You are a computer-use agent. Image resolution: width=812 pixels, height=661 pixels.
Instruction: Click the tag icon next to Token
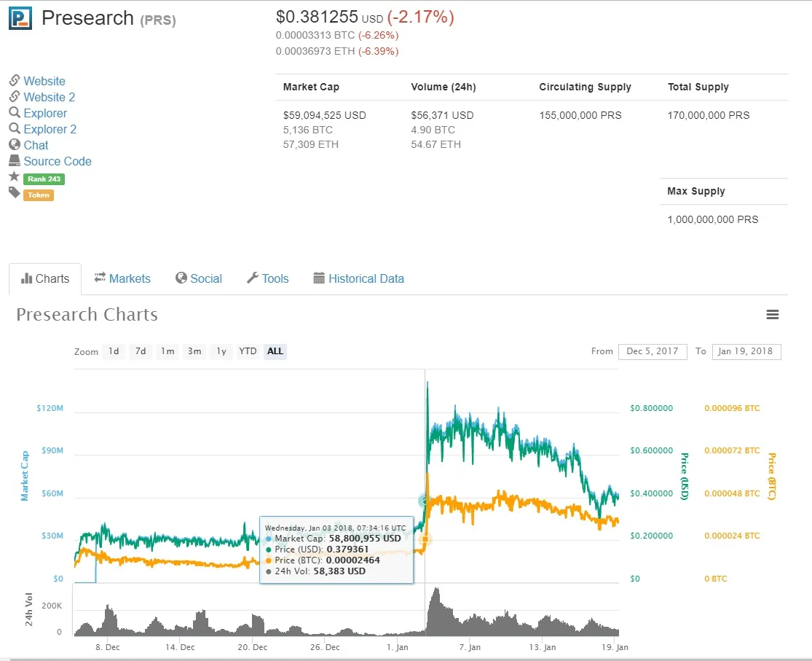pyautogui.click(x=15, y=193)
